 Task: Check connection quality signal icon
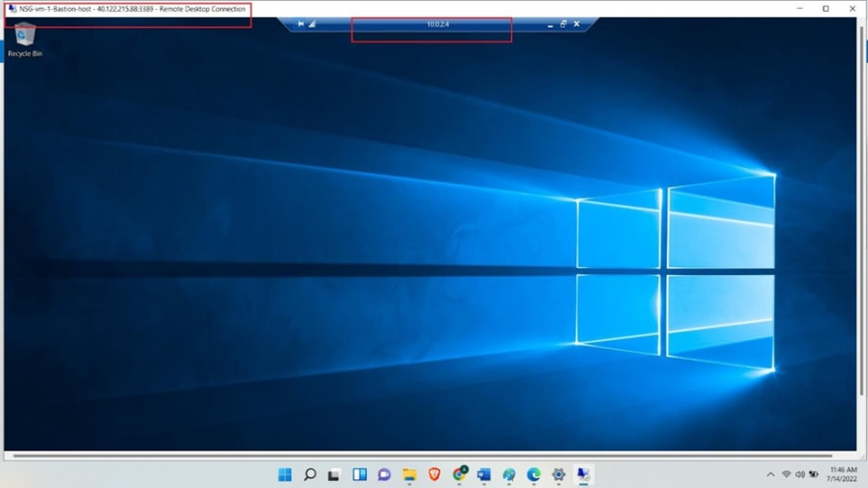point(313,24)
